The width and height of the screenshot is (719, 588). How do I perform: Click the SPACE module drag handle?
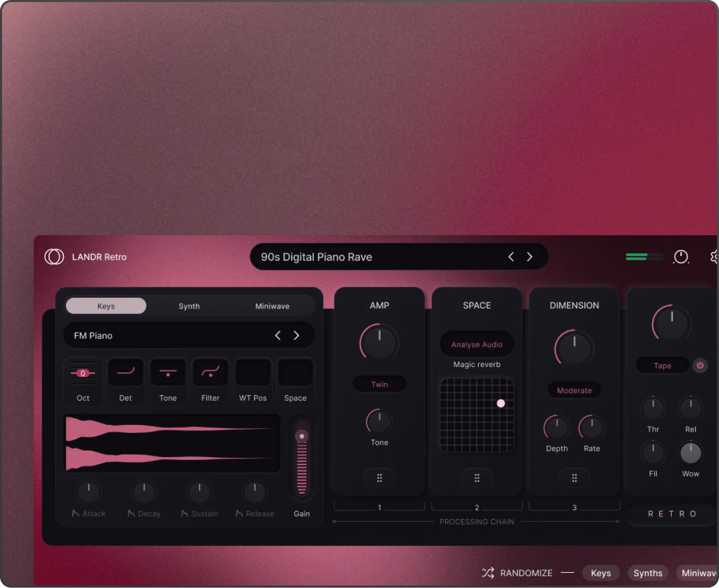[x=477, y=478]
